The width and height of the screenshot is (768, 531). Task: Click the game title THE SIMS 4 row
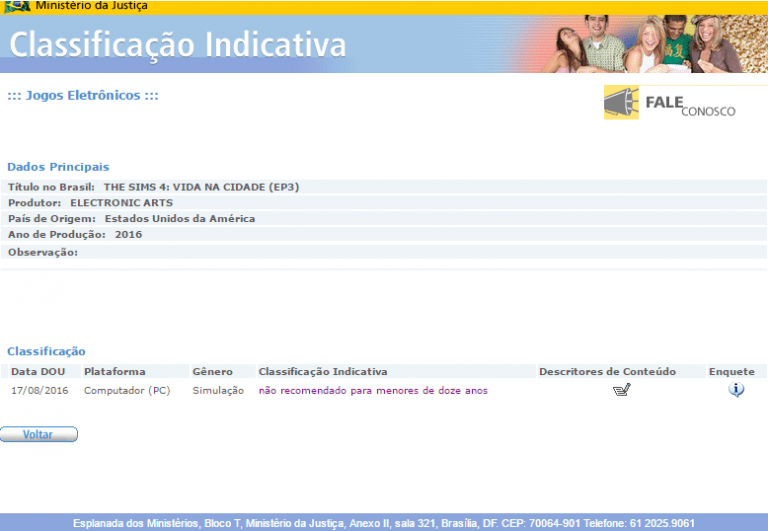[200, 187]
